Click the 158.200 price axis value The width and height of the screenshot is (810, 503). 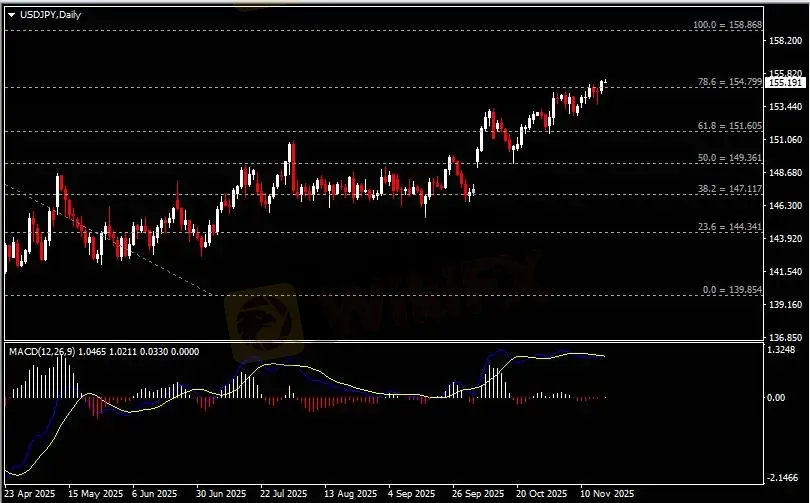click(784, 41)
